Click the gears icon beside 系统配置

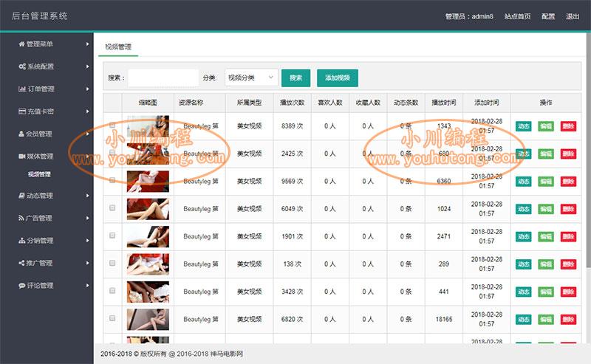[x=22, y=66]
